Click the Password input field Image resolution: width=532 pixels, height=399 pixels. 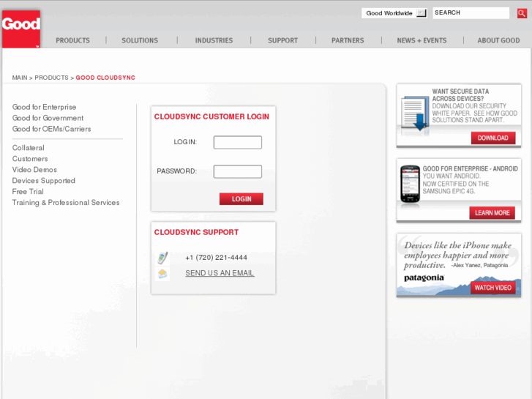coord(238,171)
